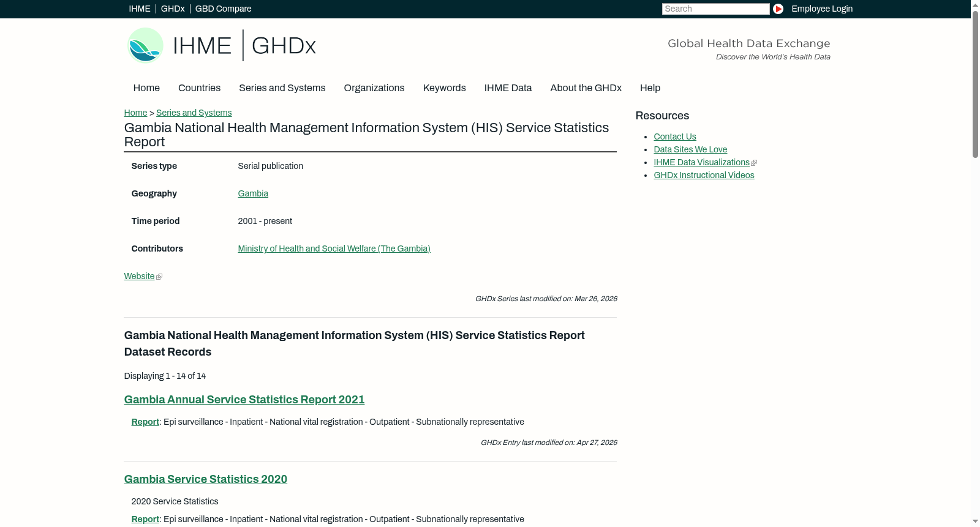Open the Contact Us resource link

674,136
